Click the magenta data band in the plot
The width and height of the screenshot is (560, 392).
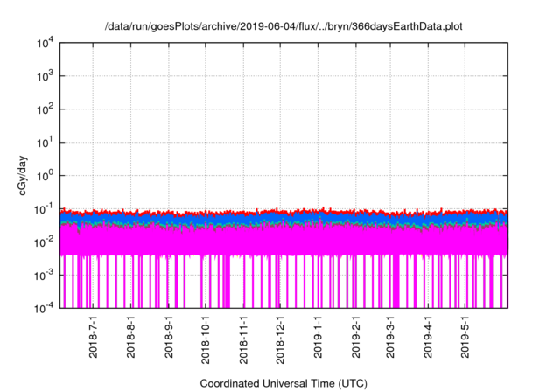tap(283, 241)
